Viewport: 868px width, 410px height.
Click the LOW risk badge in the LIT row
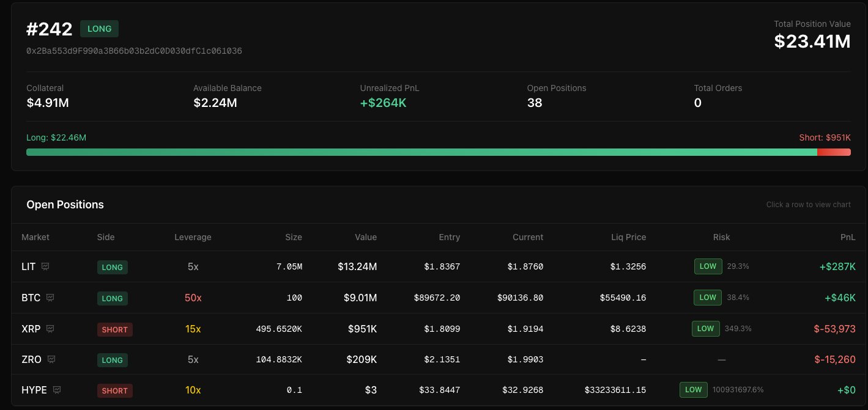[708, 266]
